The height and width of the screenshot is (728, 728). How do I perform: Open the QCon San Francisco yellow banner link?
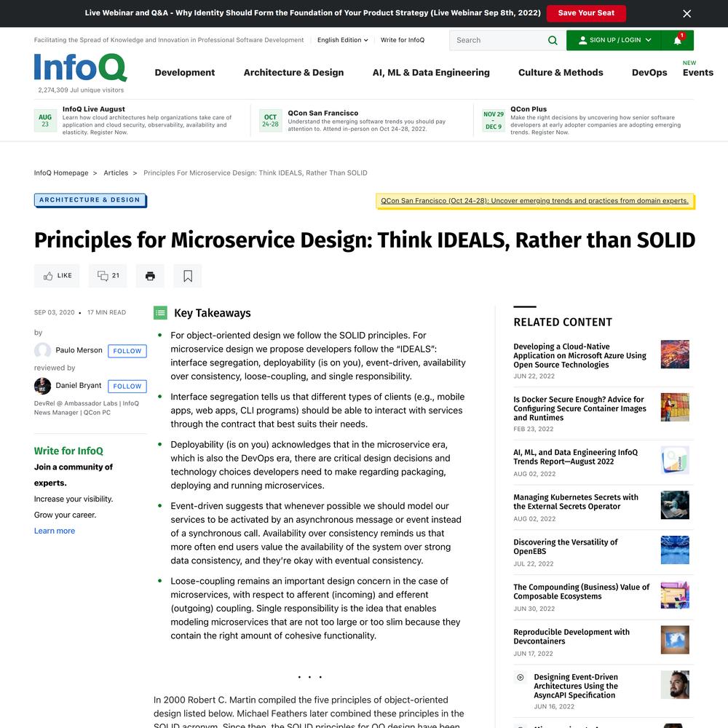(x=535, y=201)
